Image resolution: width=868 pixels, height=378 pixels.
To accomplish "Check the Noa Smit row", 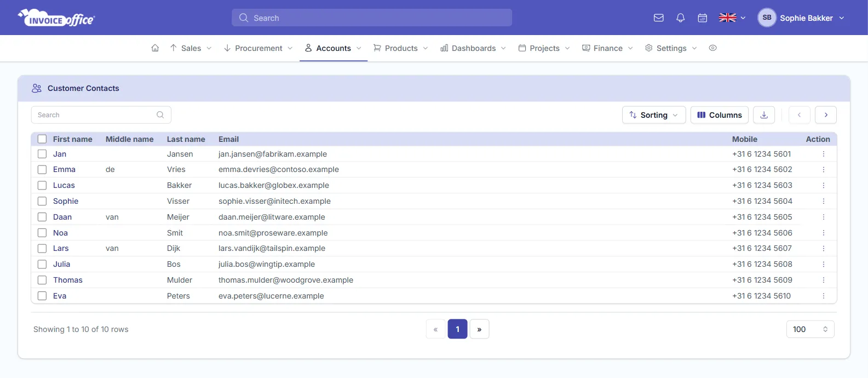I will [x=42, y=233].
